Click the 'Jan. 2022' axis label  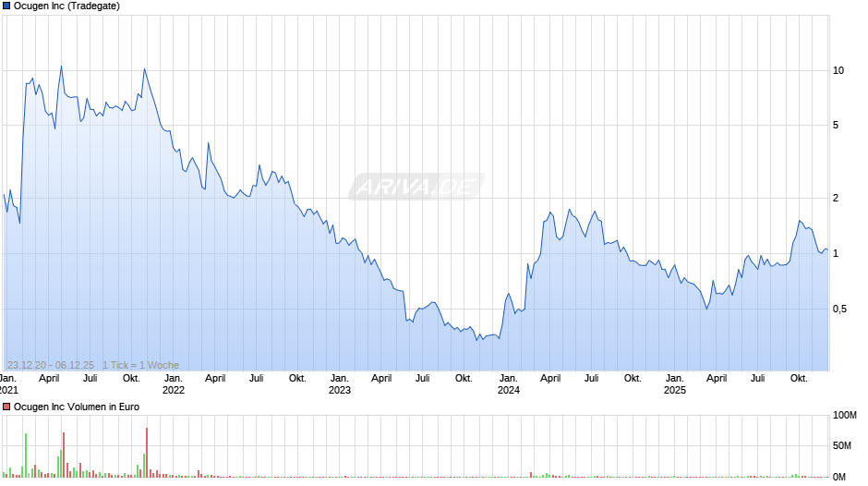174,384
